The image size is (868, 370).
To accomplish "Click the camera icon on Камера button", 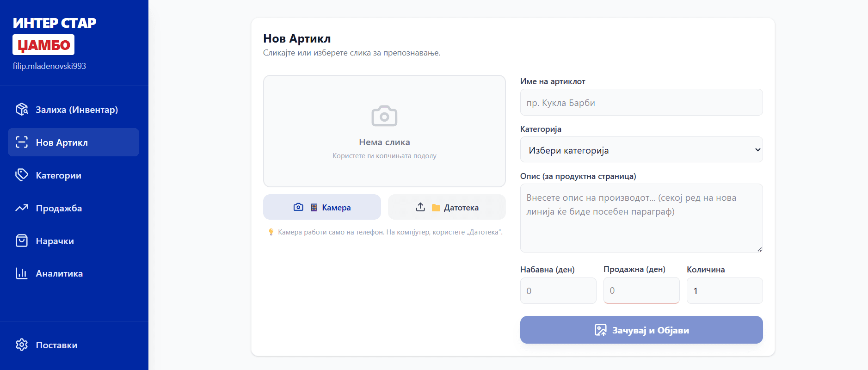I will coord(298,207).
